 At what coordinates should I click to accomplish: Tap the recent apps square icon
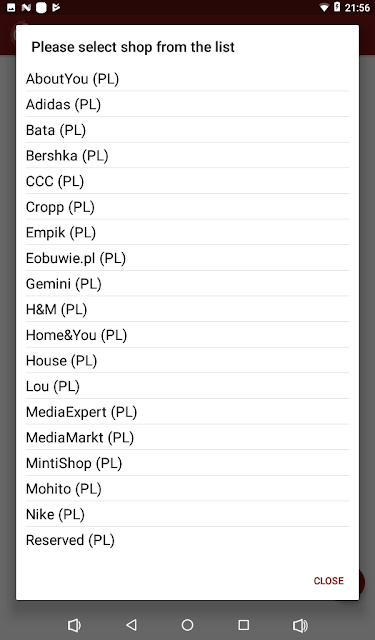coord(244,625)
